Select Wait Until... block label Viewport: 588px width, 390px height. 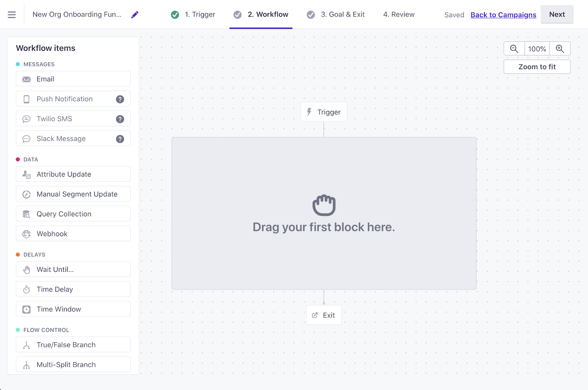pyautogui.click(x=55, y=270)
